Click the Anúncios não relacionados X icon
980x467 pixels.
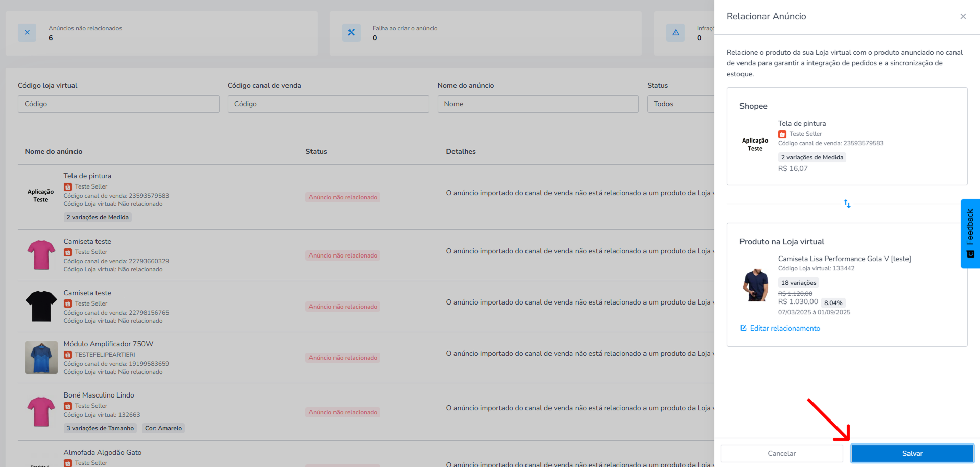[x=27, y=32]
